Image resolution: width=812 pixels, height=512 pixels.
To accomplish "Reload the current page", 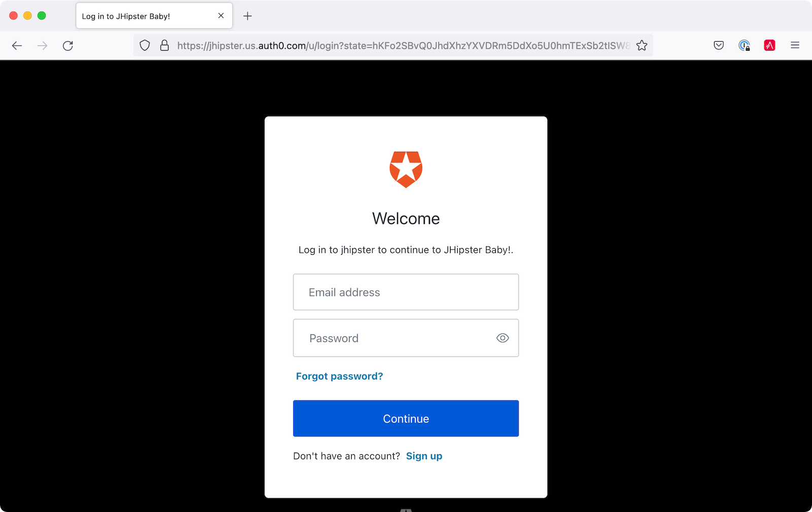I will tap(68, 46).
